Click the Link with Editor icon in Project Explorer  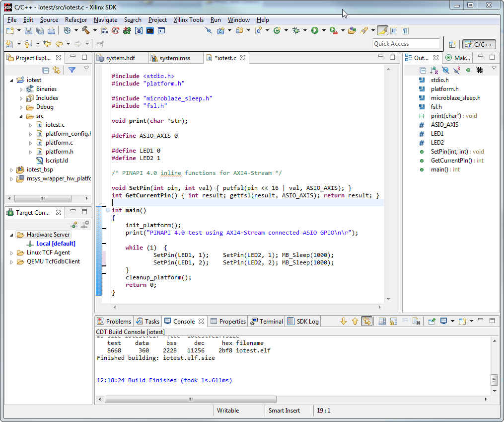tap(57, 70)
